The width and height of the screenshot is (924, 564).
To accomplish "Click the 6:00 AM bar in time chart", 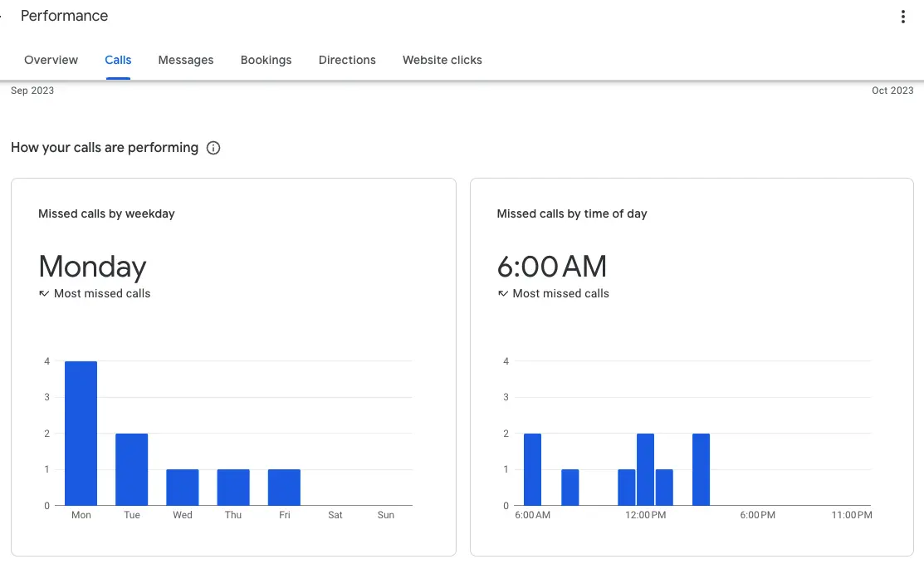I will (x=532, y=469).
